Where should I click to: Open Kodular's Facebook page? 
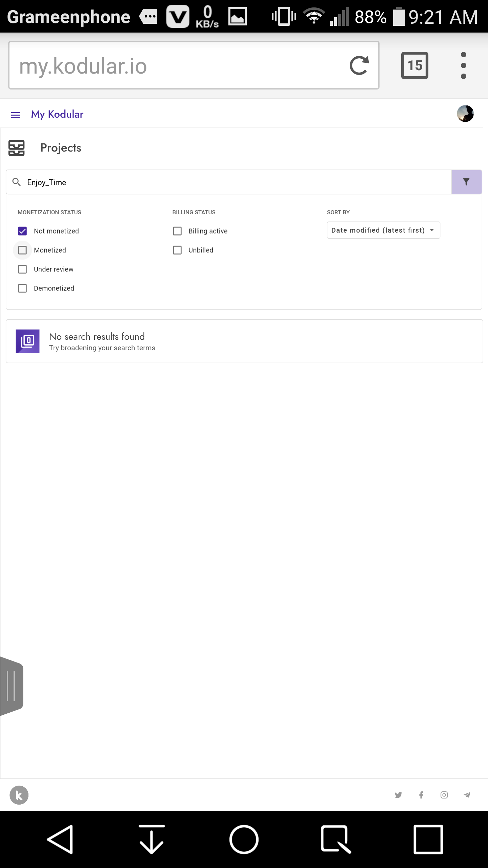421,795
